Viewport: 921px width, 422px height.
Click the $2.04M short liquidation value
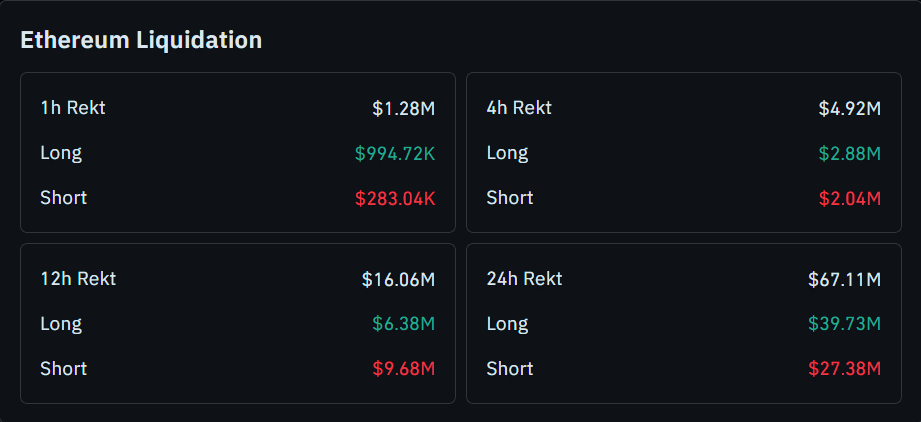click(849, 198)
